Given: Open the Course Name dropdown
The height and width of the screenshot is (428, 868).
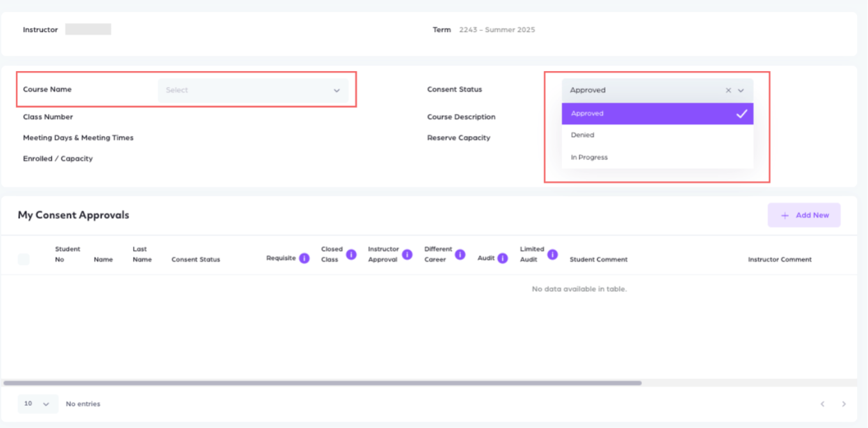Looking at the screenshot, I should coord(253,91).
